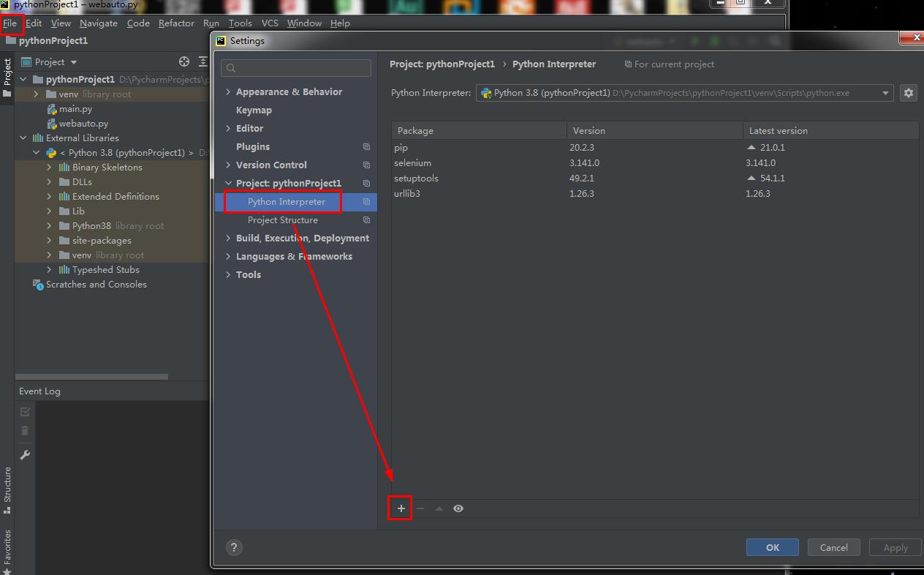This screenshot has width=924, height=575.
Task: Click copy icon next to Version Control
Action: click(366, 165)
